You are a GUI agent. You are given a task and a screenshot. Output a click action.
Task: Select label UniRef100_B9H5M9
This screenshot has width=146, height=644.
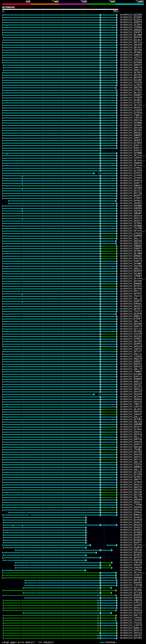pos(131,236)
